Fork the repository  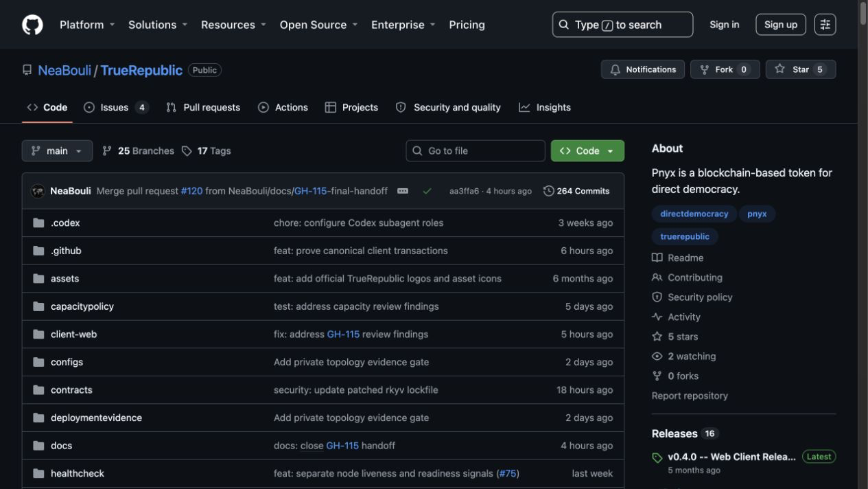[x=725, y=69]
